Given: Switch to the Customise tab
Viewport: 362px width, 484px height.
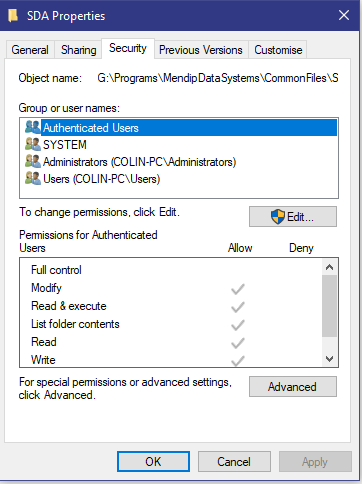Looking at the screenshot, I should point(278,50).
